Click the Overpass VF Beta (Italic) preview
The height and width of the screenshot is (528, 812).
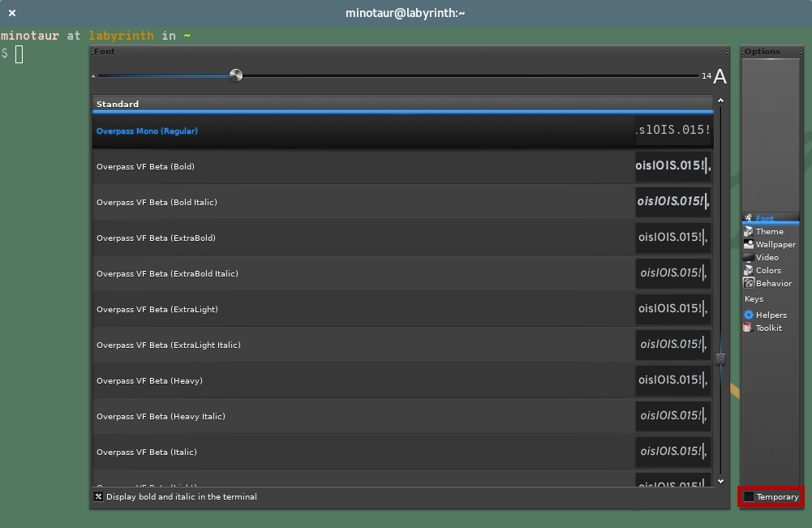672,452
